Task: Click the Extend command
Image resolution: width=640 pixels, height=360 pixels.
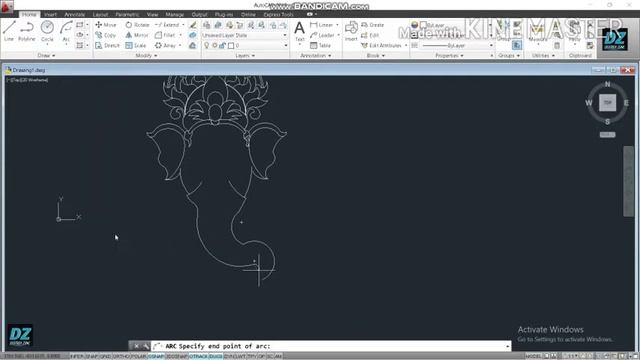Action: [x=168, y=25]
